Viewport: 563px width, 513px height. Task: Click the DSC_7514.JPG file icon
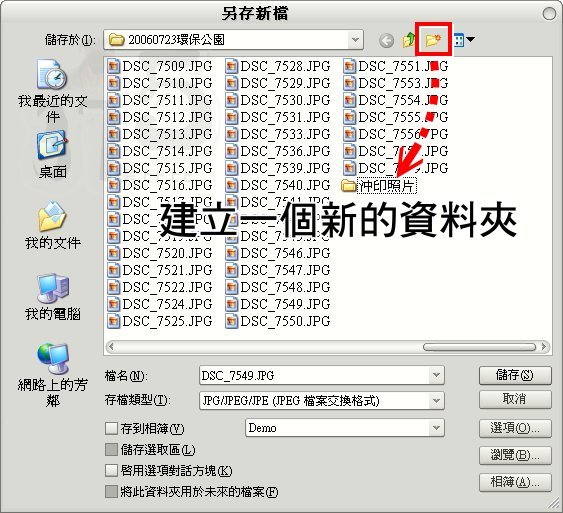[113, 151]
